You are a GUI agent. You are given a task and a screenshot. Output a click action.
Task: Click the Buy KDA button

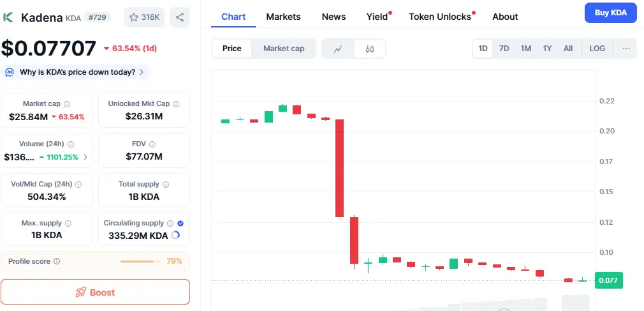(610, 13)
